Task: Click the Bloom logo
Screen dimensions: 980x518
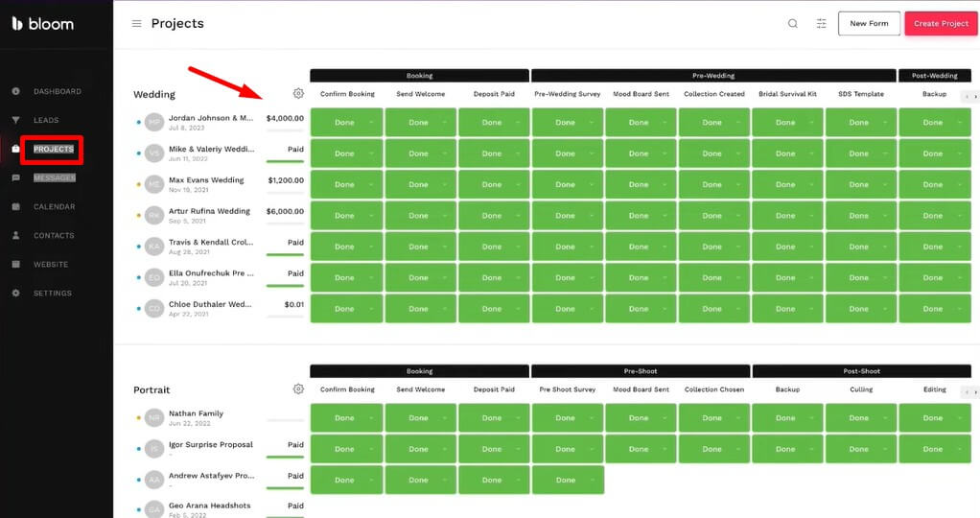Action: [42, 23]
